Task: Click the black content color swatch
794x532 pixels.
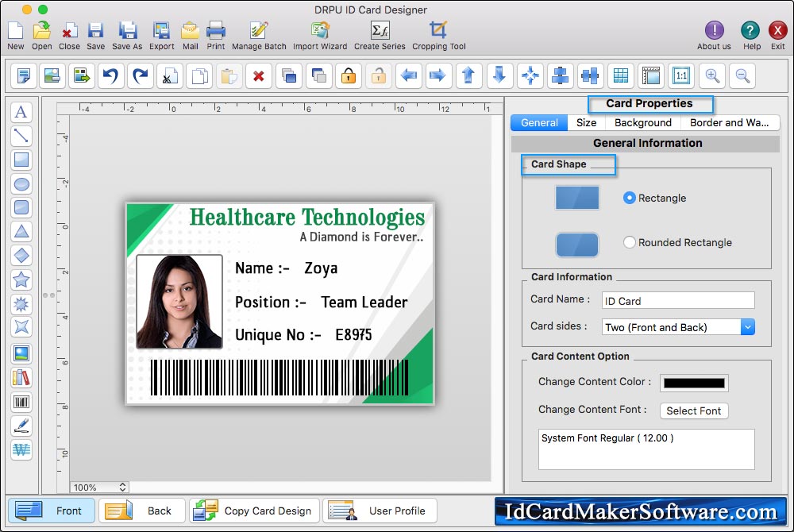Action: pos(694,383)
